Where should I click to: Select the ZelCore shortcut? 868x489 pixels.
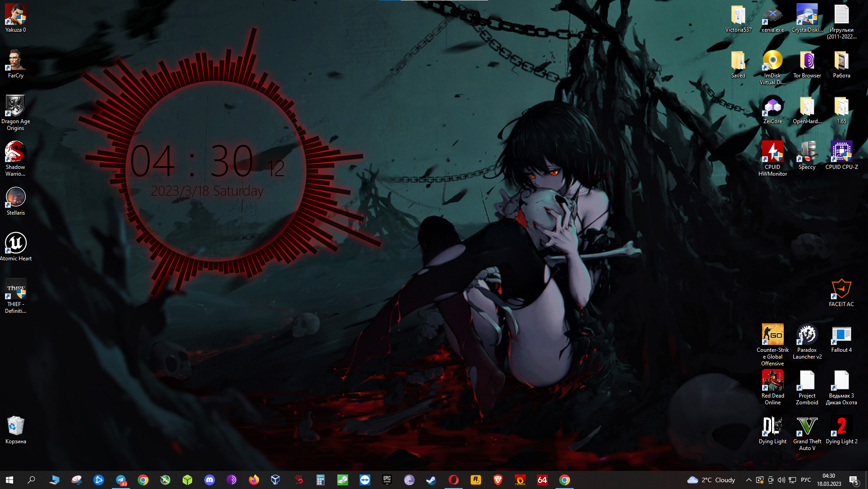[x=772, y=110]
